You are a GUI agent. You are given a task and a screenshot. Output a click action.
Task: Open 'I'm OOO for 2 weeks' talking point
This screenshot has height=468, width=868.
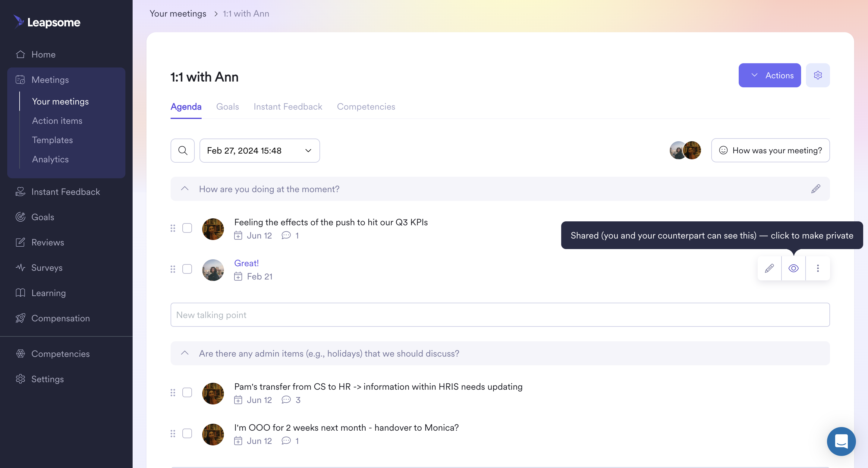click(x=346, y=428)
